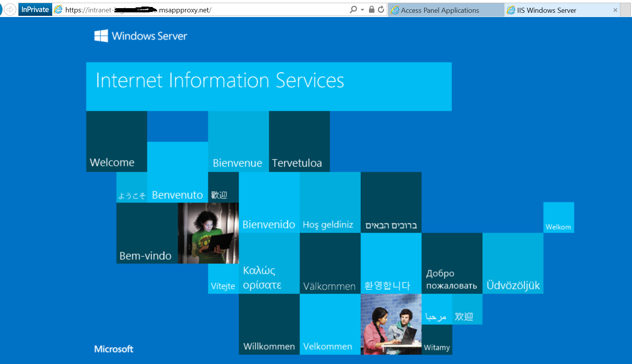Click the Internet Information Services banner
Image resolution: width=632 pixels, height=364 pixels.
(269, 87)
